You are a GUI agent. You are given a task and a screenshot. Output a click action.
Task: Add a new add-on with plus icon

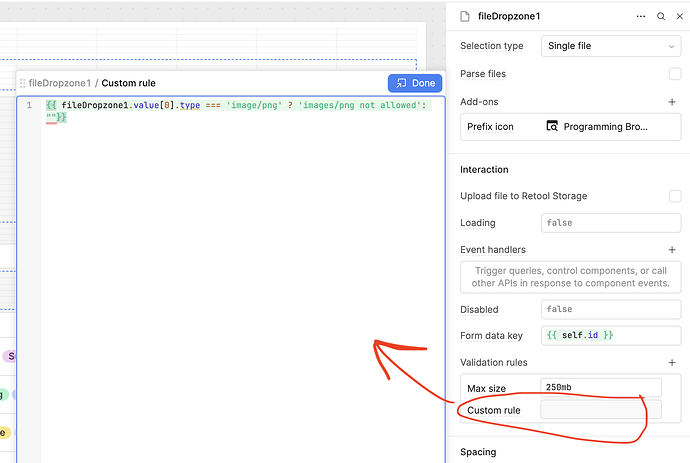pos(672,102)
